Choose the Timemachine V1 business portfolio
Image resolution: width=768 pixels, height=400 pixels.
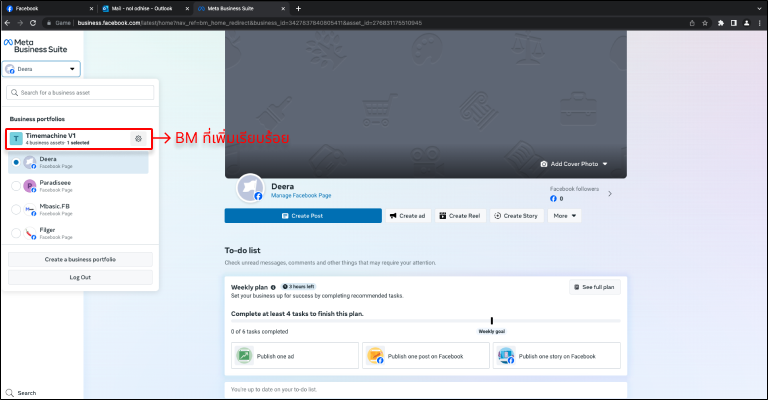coord(79,139)
